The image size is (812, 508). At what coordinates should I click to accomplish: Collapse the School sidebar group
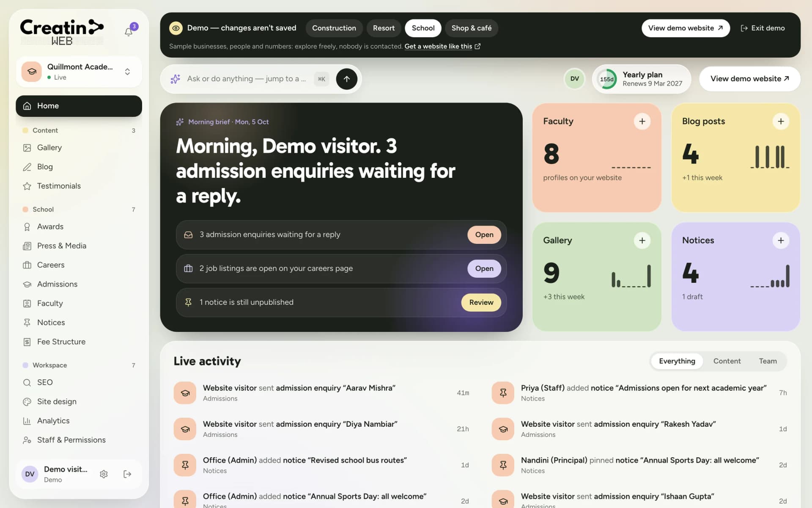tap(79, 210)
